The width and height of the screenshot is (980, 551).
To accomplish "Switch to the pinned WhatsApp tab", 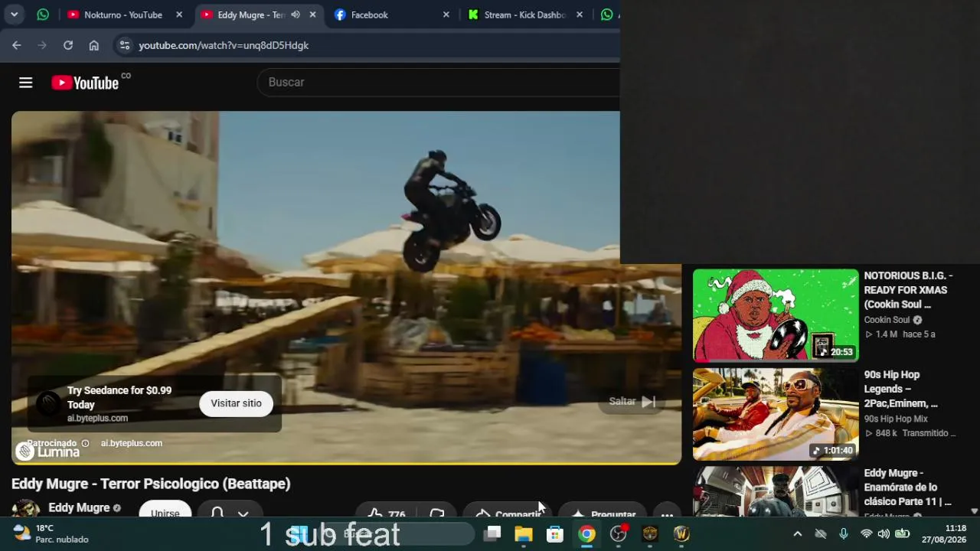I will coord(43,15).
